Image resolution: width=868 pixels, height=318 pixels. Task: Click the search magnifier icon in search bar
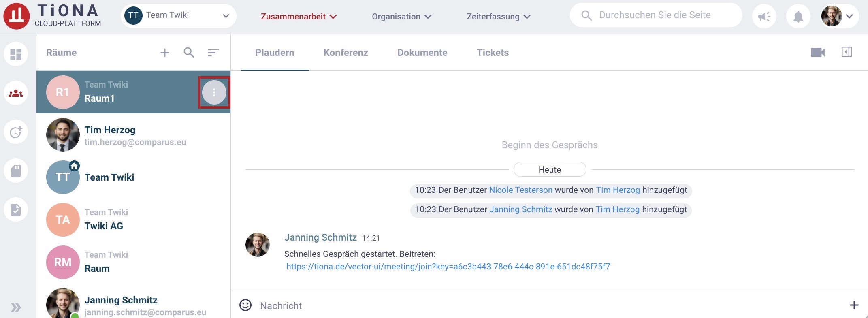pos(586,15)
